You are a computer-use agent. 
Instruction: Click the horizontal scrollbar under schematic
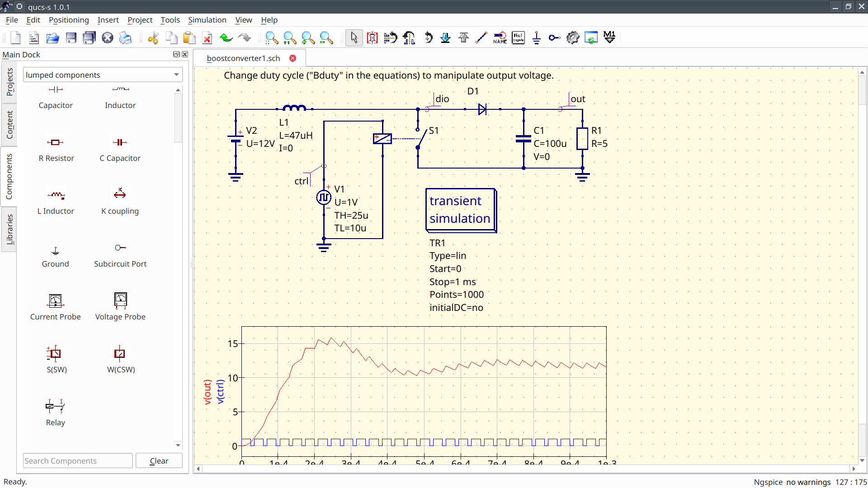pyautogui.click(x=525, y=469)
